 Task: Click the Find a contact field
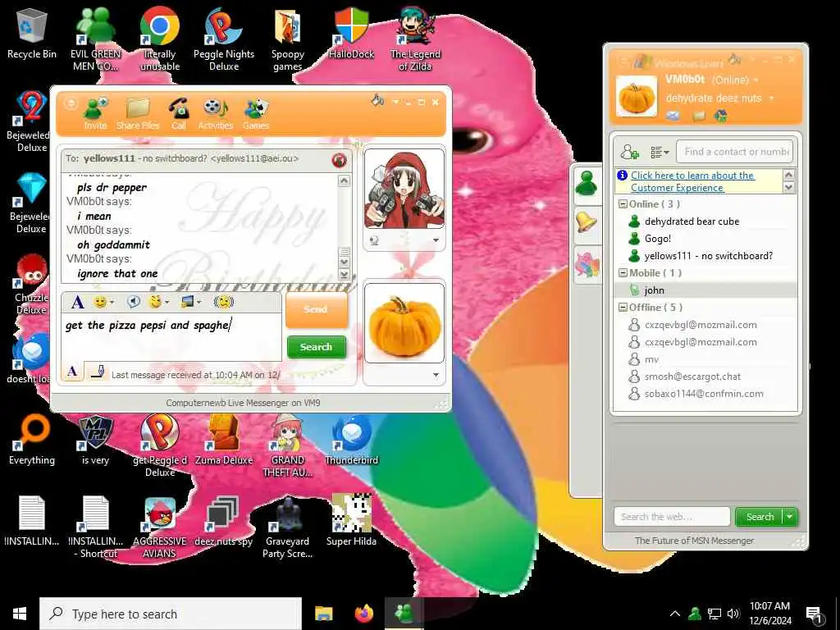click(x=734, y=152)
